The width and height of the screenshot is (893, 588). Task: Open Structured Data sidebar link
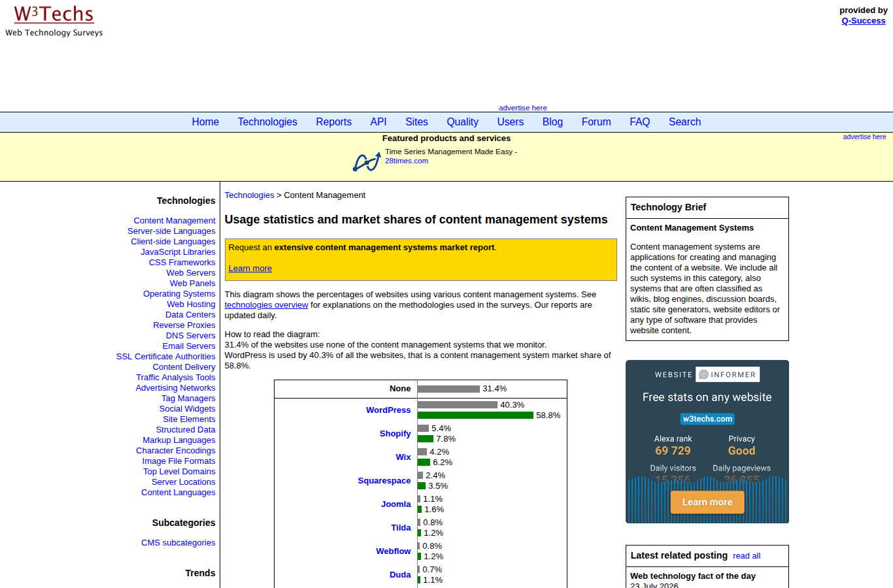click(186, 430)
